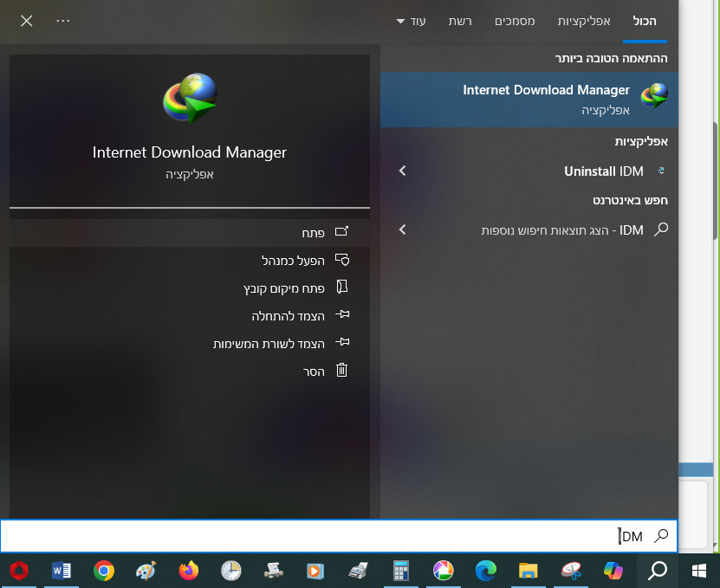Open Google Chrome from the taskbar
Viewport: 720px width, 588px height.
click(x=104, y=571)
